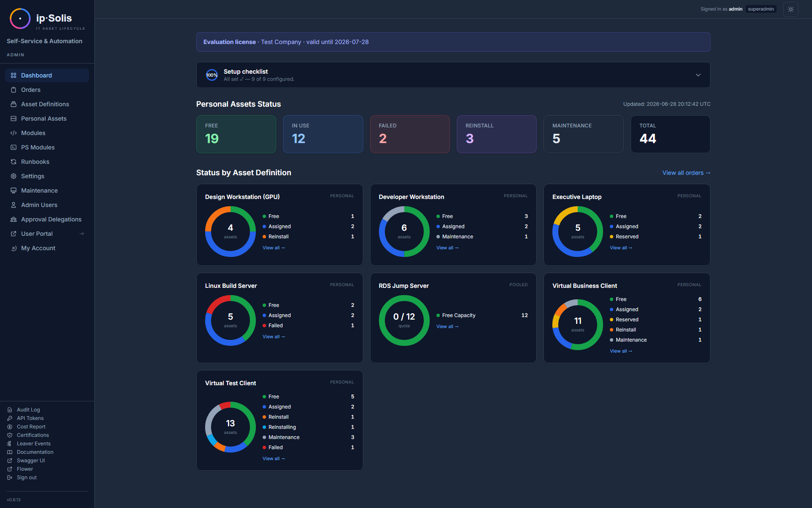The image size is (812, 508).
Task: Click the superadmin role badge
Action: pos(761,9)
